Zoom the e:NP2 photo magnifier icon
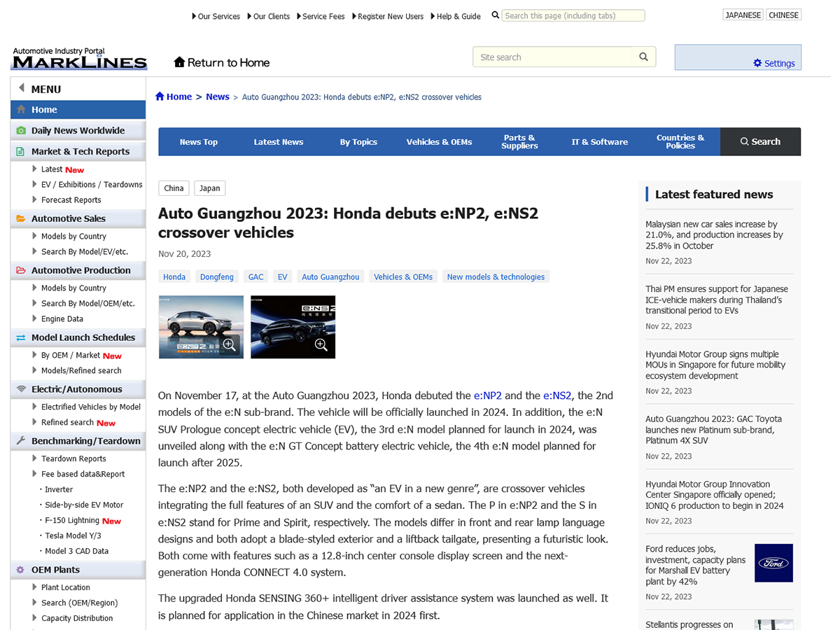The image size is (840, 630). pyautogui.click(x=230, y=344)
